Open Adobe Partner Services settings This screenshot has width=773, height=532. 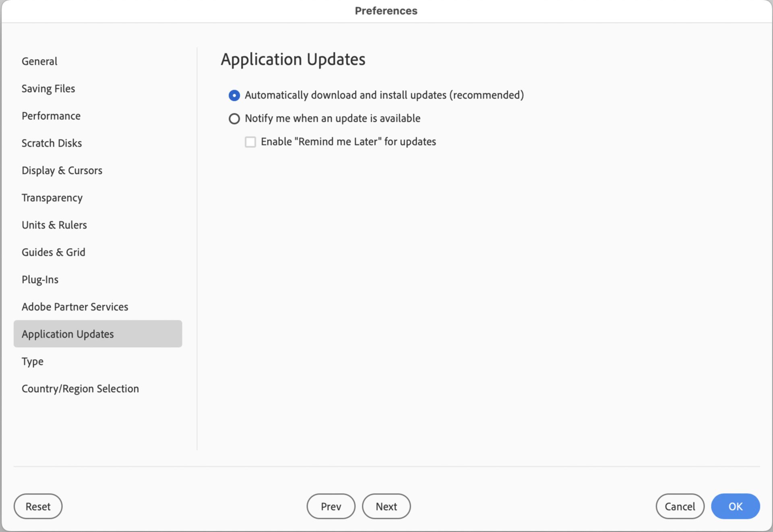(74, 306)
